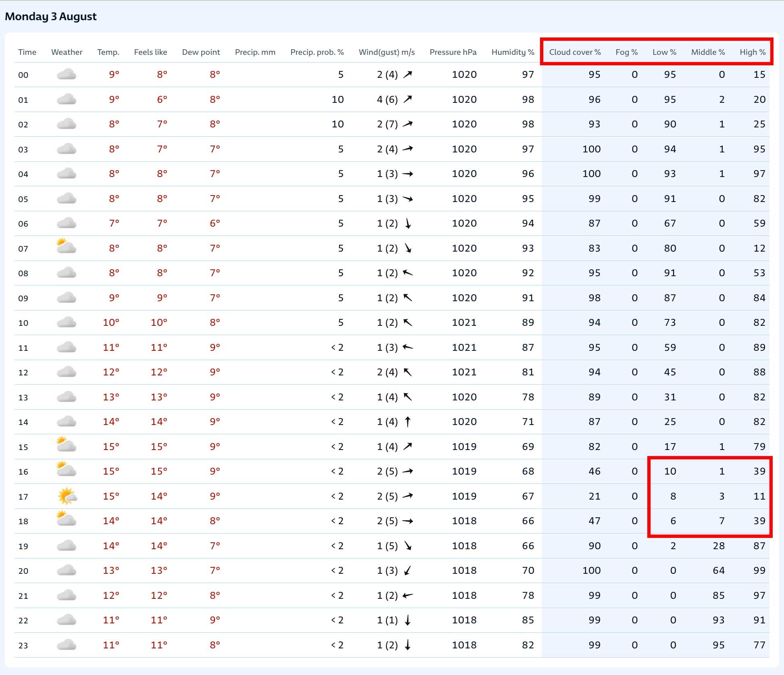Click the partly sunny icon at hour 18
Image resolution: width=784 pixels, height=675 pixels.
click(67, 518)
